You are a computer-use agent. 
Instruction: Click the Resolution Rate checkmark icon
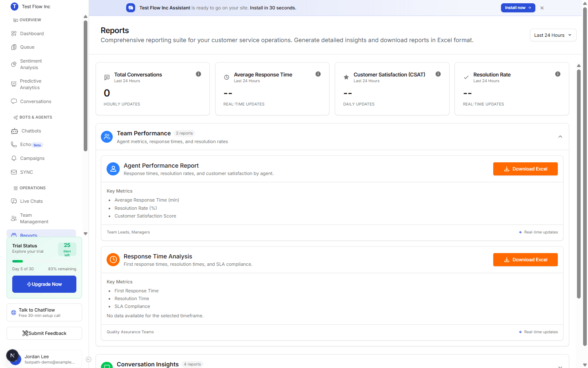pos(466,77)
